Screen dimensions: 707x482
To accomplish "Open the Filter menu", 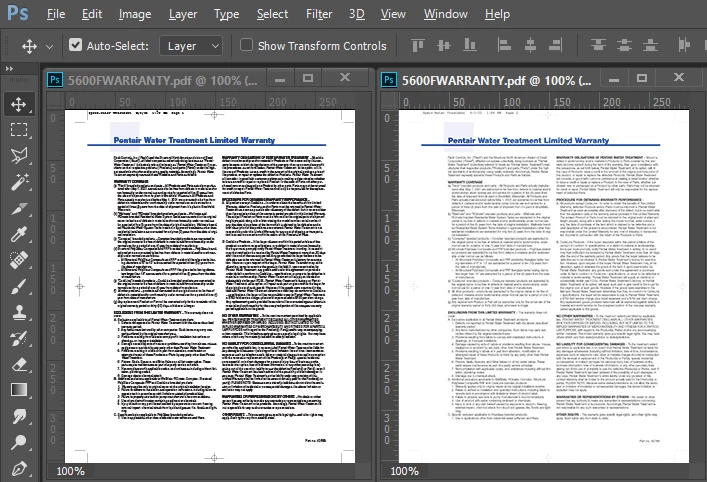I will pos(319,14).
